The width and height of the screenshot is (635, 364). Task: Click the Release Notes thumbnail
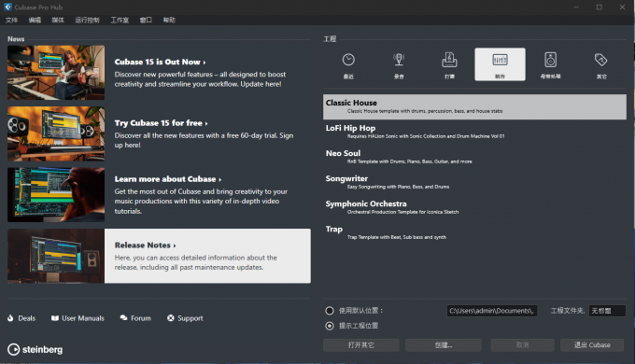pyautogui.click(x=56, y=256)
